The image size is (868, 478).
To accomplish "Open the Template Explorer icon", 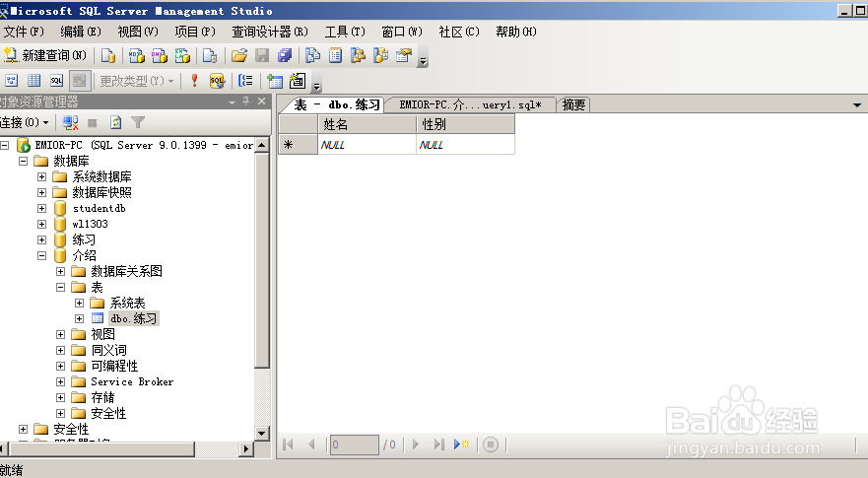I will [x=381, y=55].
